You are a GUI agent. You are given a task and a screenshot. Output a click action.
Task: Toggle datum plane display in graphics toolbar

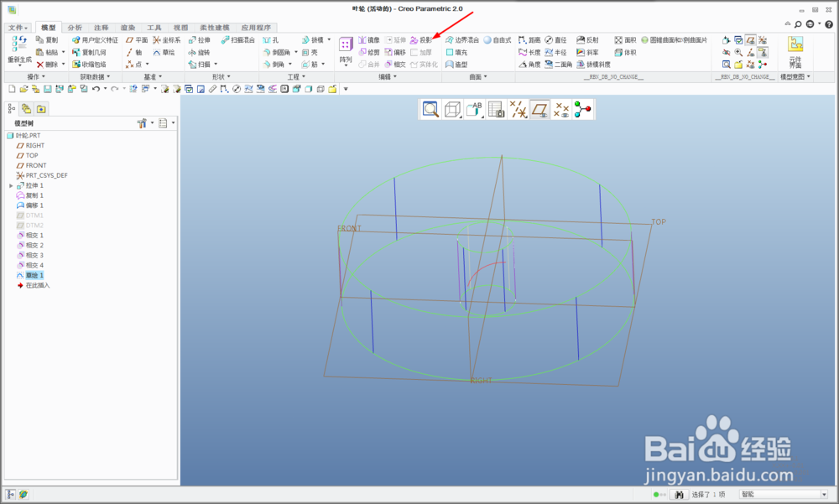click(x=539, y=110)
